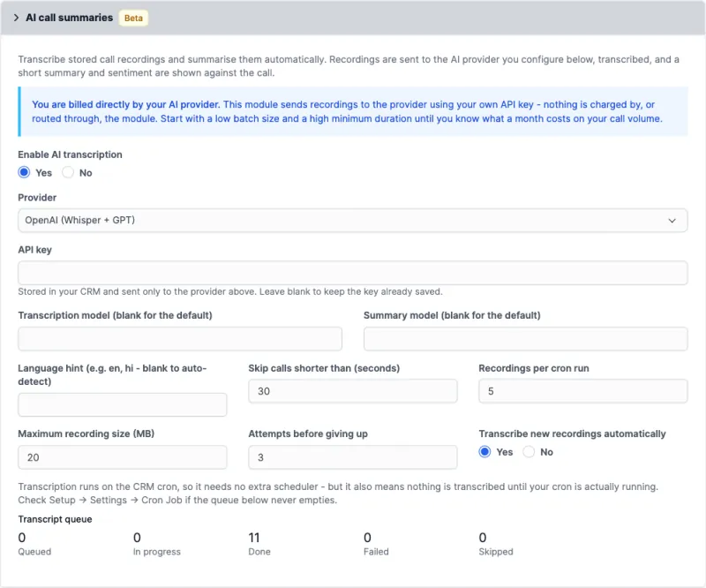Open the Provider dropdown showing OpenAI (Whisper + GPT)
Image resolution: width=706 pixels, height=588 pixels.
352,221
